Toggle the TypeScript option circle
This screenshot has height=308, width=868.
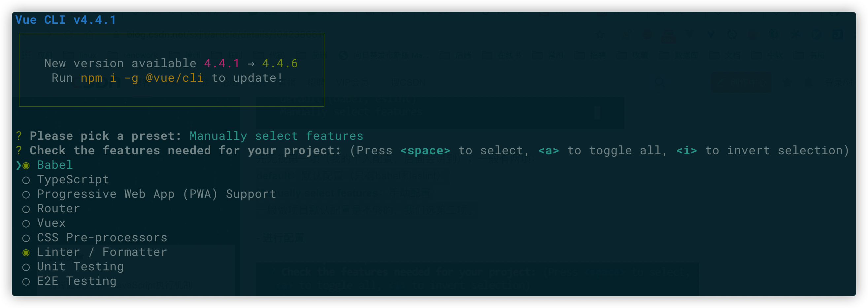[x=26, y=180]
